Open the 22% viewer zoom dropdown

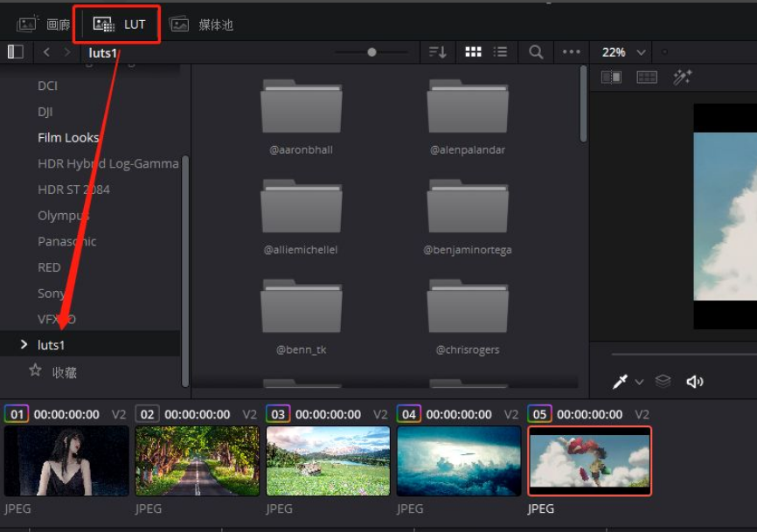[623, 52]
